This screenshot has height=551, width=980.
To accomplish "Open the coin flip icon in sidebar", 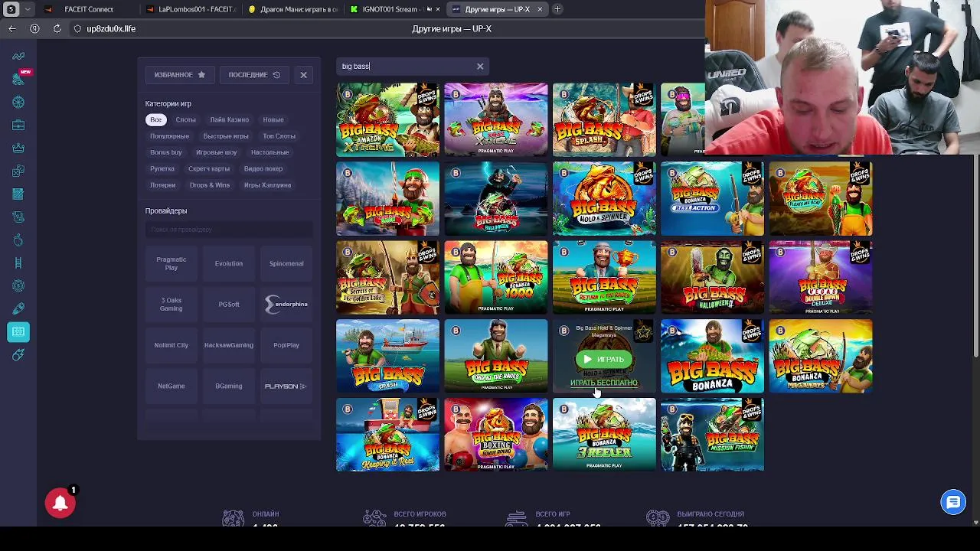I will tap(18, 285).
